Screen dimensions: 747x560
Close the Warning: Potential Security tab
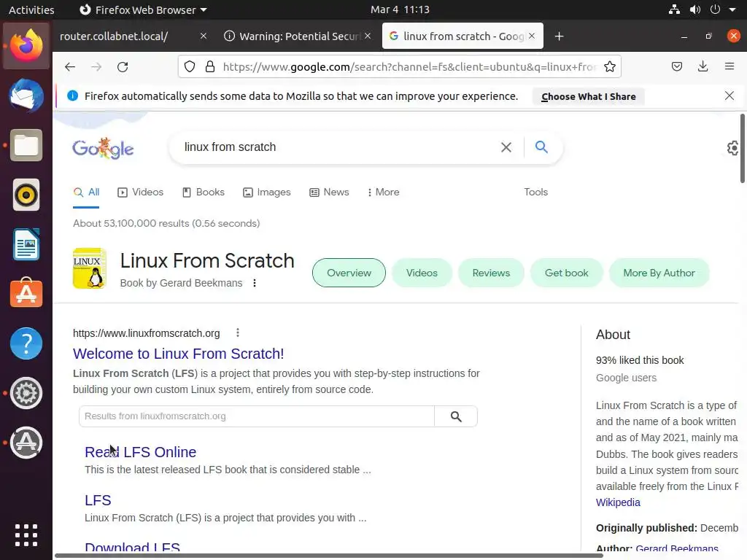tap(368, 36)
